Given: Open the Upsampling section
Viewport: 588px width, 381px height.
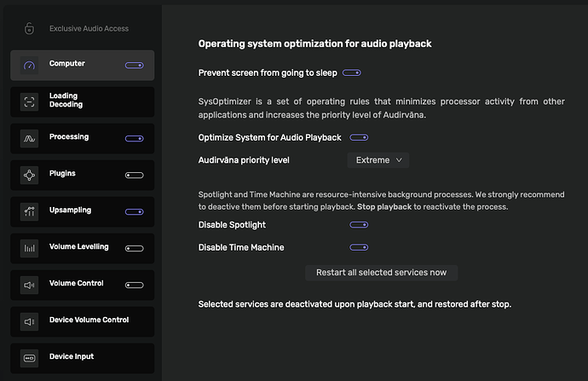Looking at the screenshot, I should (x=83, y=212).
